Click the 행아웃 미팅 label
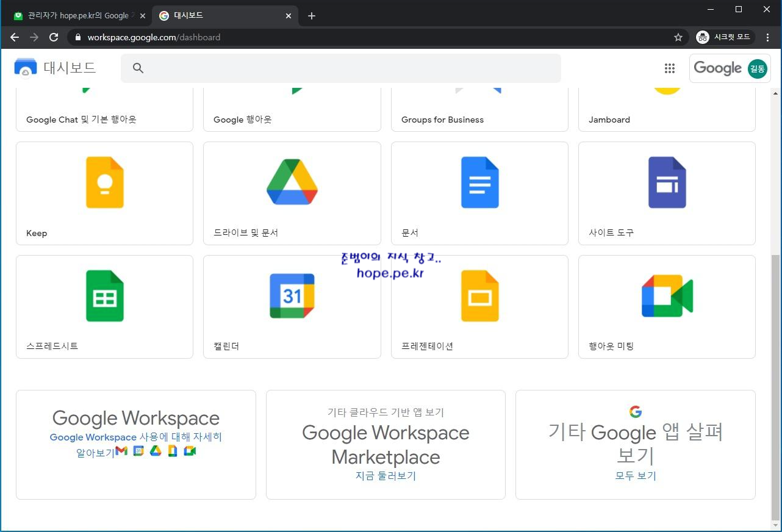Screen dimensions: 782x532 611,347
